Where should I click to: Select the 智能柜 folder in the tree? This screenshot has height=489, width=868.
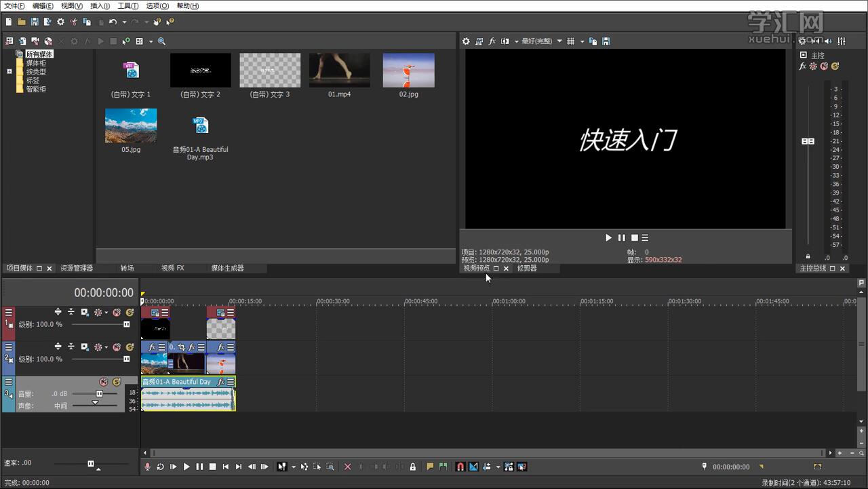[36, 89]
